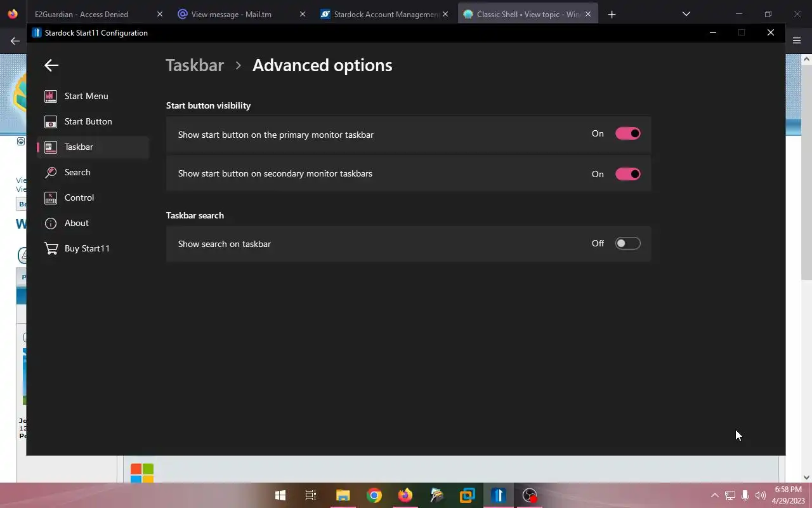Click the OBS Studio taskbar icon
Viewport: 812px width, 508px height.
tap(530, 495)
